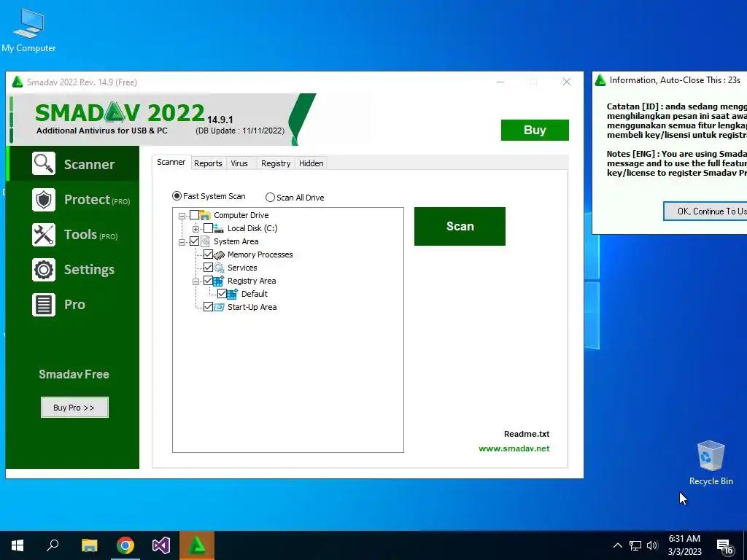Click the Default registry icon
Screen dimensions: 747x560
233,294
